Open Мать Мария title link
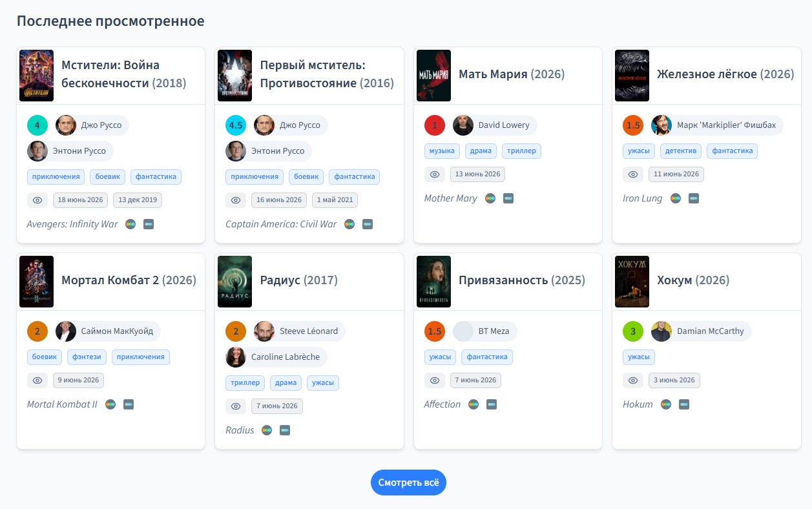 pos(512,74)
